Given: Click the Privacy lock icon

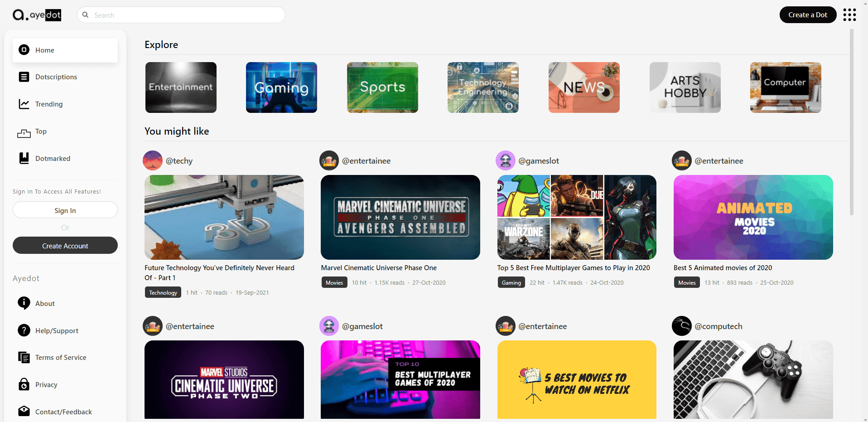Looking at the screenshot, I should point(24,384).
